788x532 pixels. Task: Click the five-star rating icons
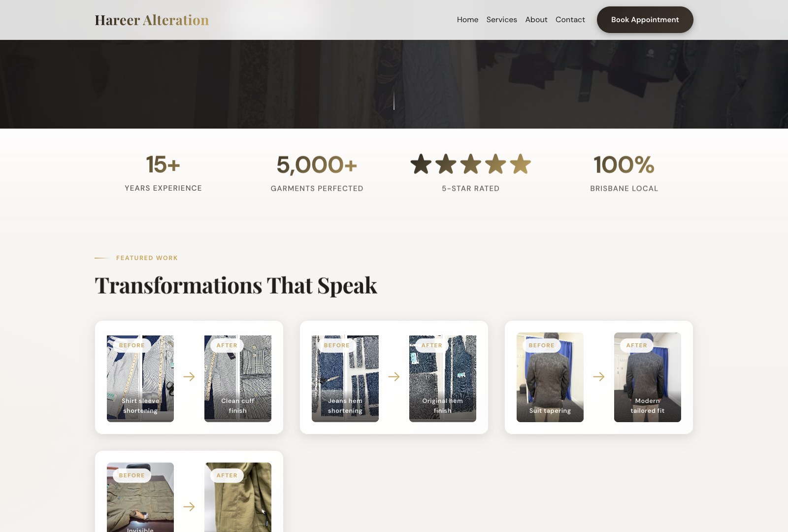[x=470, y=164]
